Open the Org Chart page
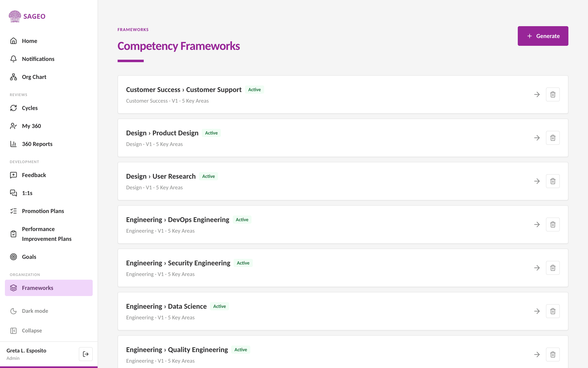 [x=49, y=77]
